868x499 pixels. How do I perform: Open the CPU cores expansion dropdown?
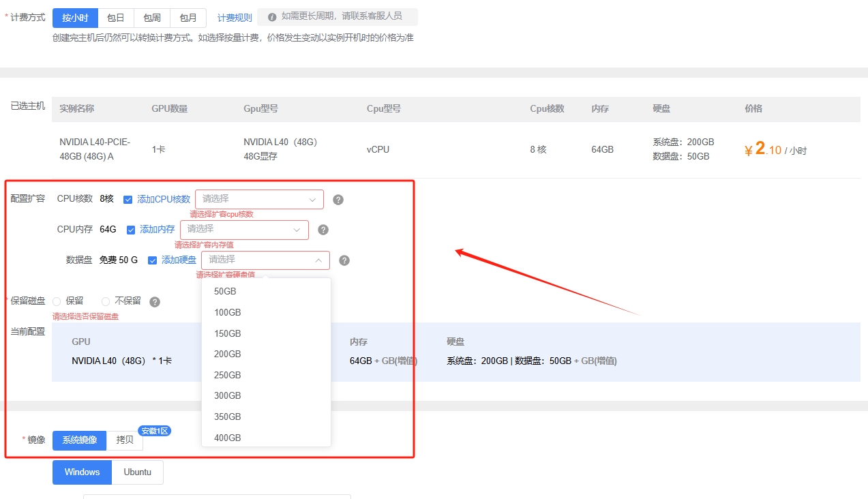coord(259,199)
